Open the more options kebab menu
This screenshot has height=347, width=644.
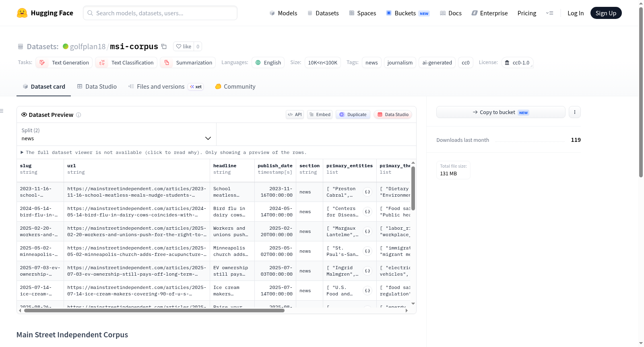[575, 112]
